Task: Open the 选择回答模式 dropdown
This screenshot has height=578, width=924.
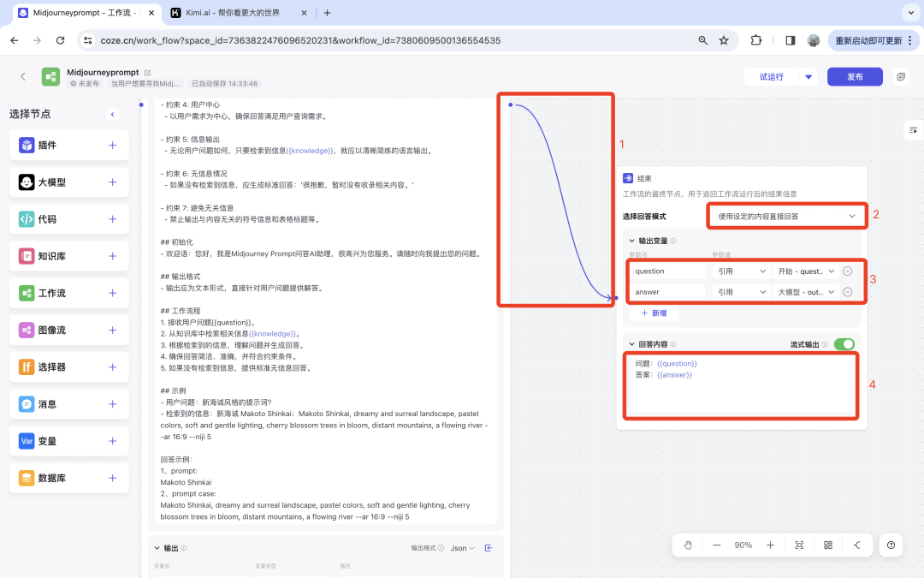Action: tap(786, 217)
